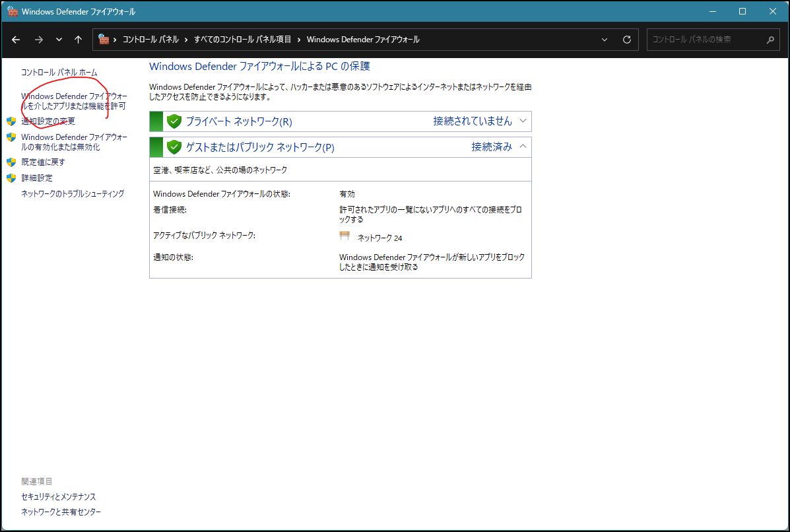790x532 pixels.
Task: Click the firewall icon in address bar
Action: pyautogui.click(x=103, y=40)
